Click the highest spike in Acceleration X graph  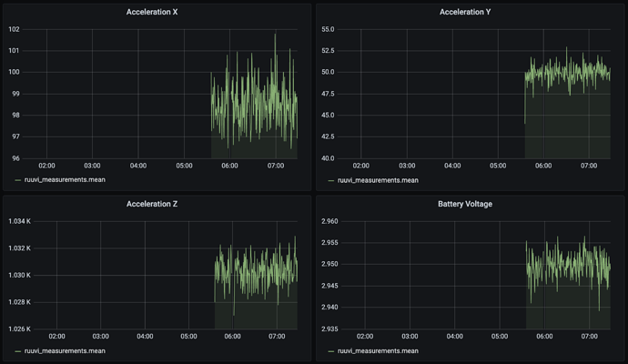(275, 35)
